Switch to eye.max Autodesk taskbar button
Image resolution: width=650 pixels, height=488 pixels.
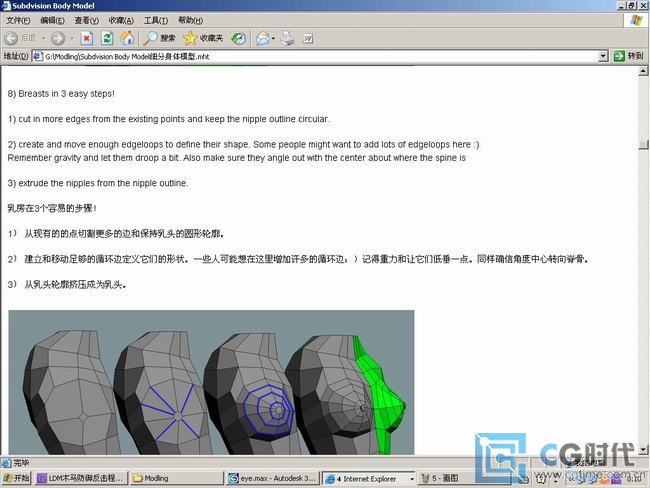[273, 478]
